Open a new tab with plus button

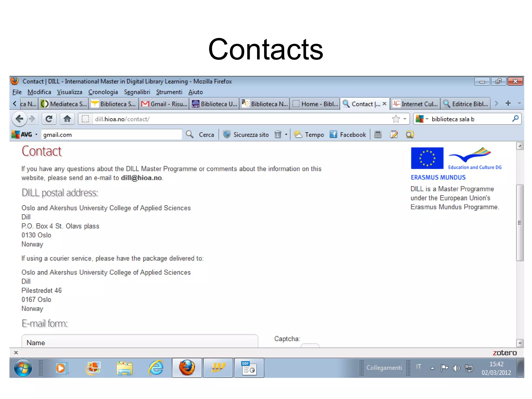pos(508,103)
